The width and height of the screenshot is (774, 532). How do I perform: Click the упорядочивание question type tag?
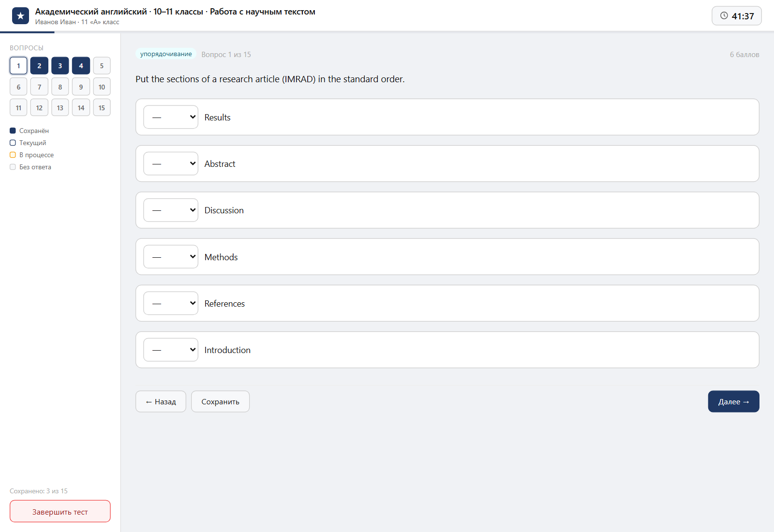point(166,54)
